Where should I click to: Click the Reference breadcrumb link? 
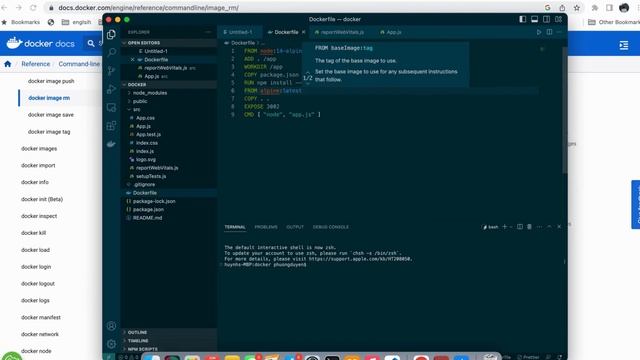pyautogui.click(x=36, y=64)
